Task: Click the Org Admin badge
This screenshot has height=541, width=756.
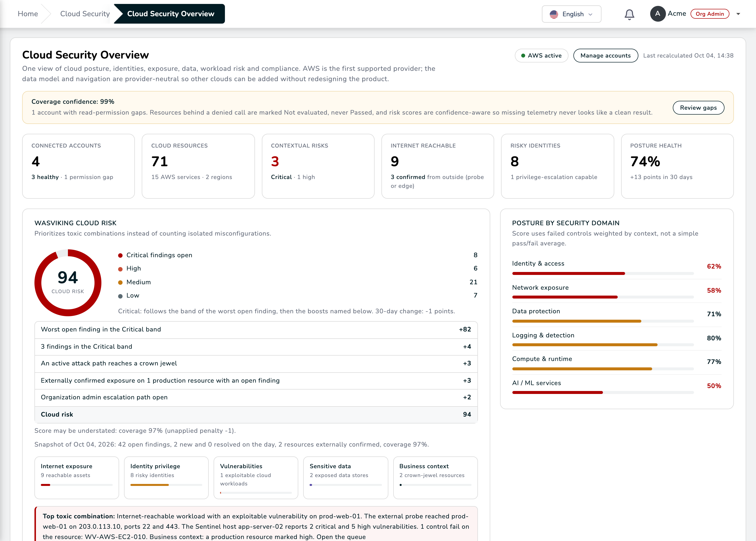Action: click(x=709, y=14)
